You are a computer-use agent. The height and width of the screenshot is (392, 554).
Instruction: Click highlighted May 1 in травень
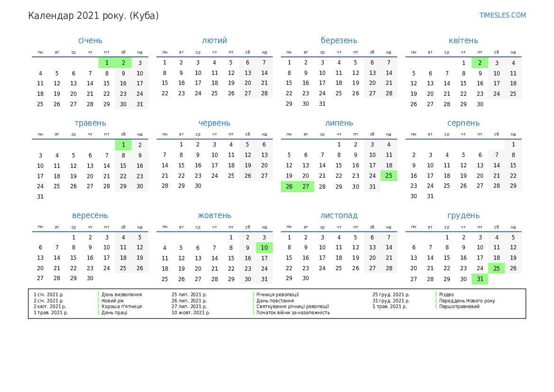pyautogui.click(x=123, y=145)
